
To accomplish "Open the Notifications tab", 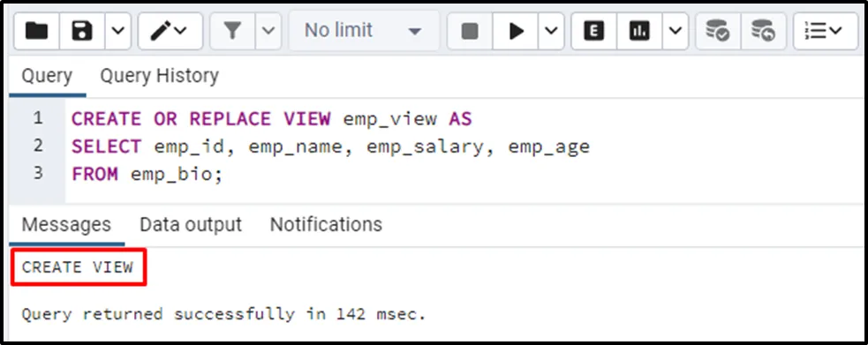I will pyautogui.click(x=326, y=224).
